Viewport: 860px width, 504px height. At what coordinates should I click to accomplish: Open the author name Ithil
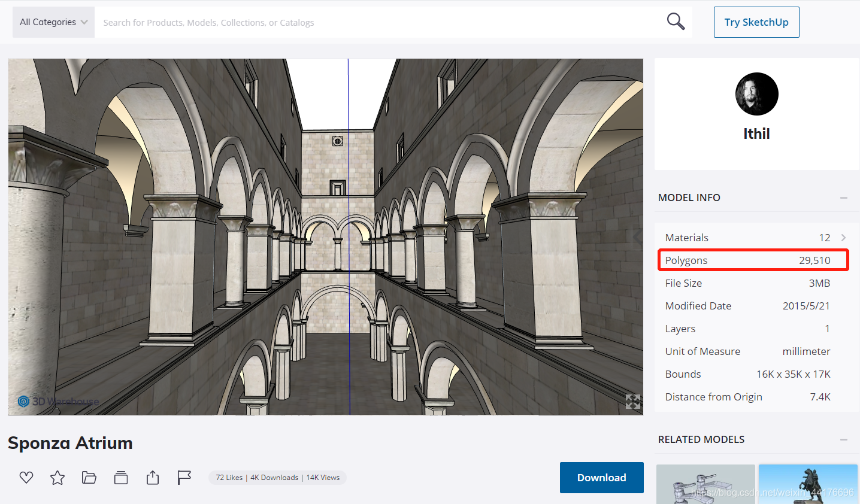756,133
